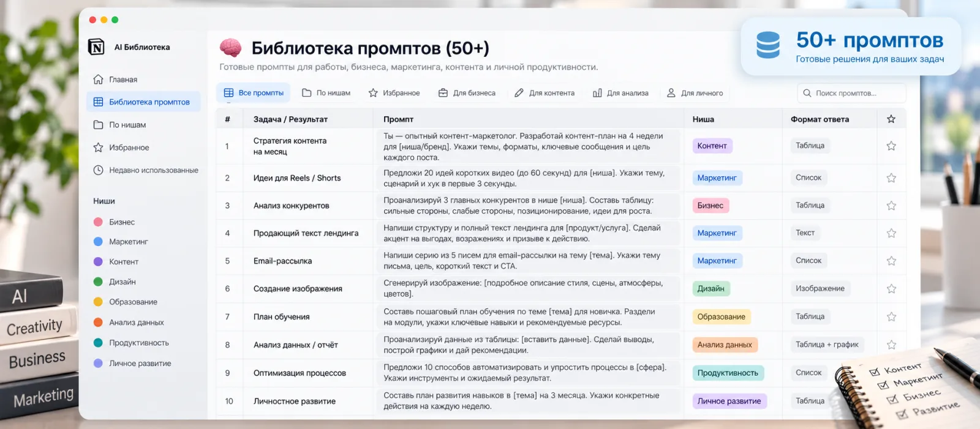Click the folder icon on По нишам tab

307,93
